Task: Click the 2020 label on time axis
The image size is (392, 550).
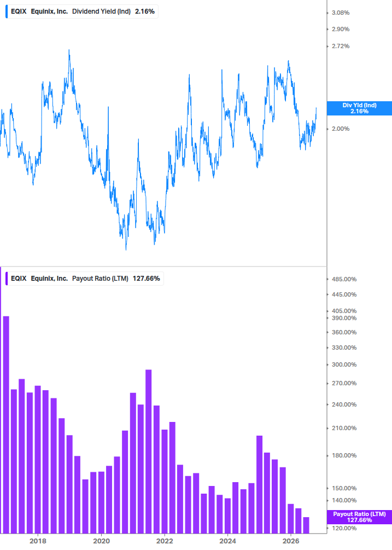Action: pos(101,541)
